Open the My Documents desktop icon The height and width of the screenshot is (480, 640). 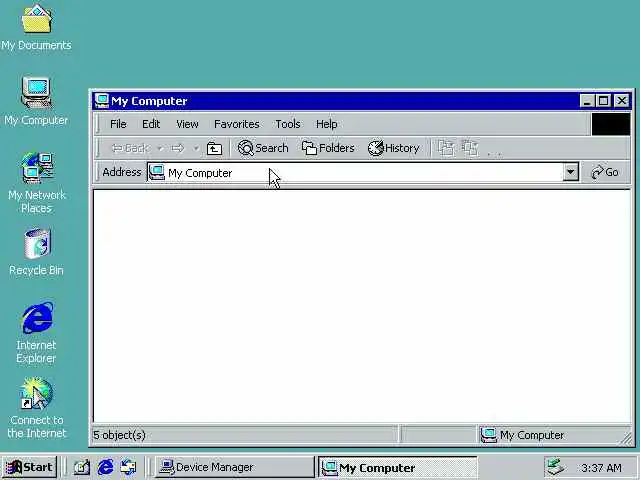coord(36,27)
